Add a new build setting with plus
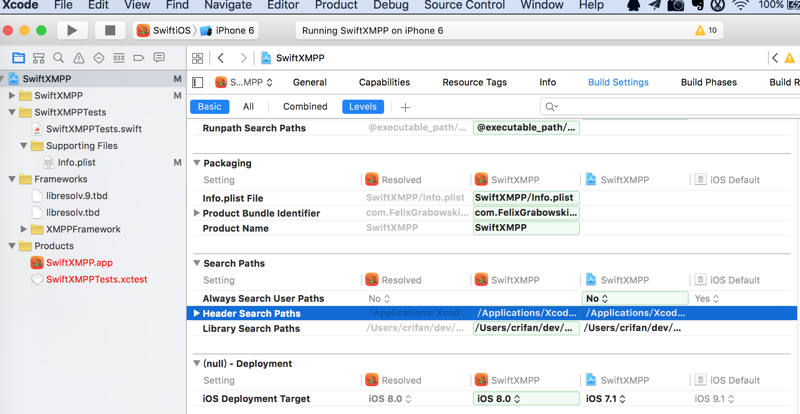 point(405,107)
